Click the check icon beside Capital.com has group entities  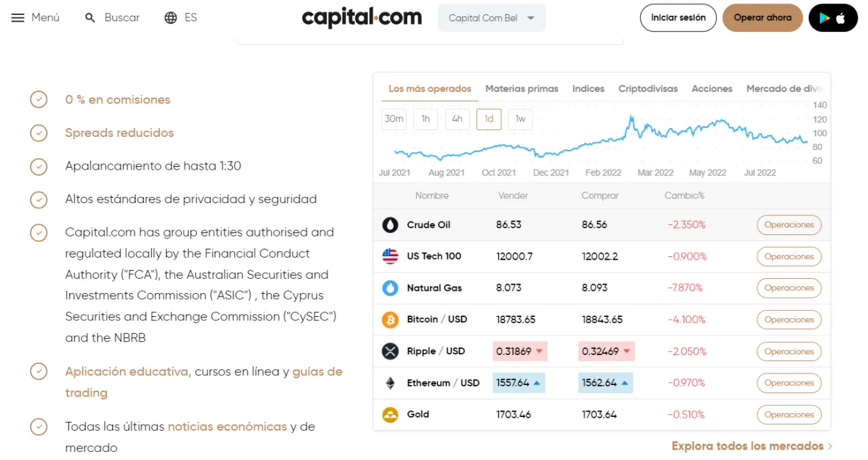(x=39, y=232)
